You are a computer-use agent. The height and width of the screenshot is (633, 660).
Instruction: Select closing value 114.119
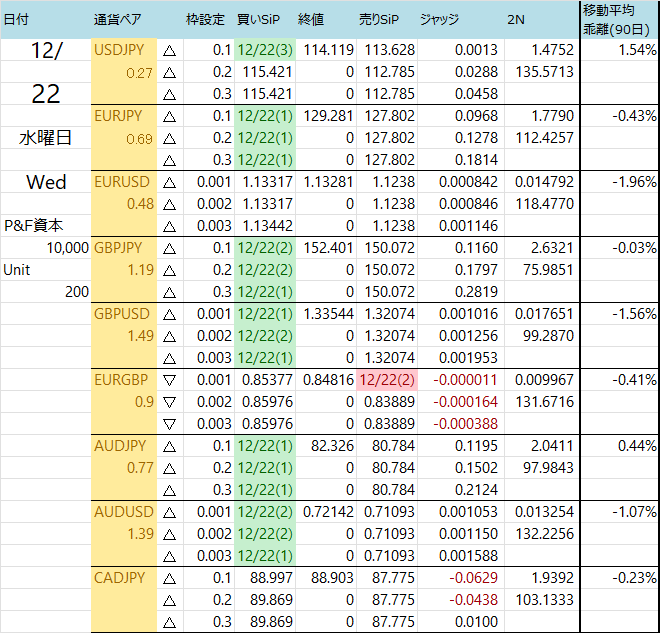point(328,50)
